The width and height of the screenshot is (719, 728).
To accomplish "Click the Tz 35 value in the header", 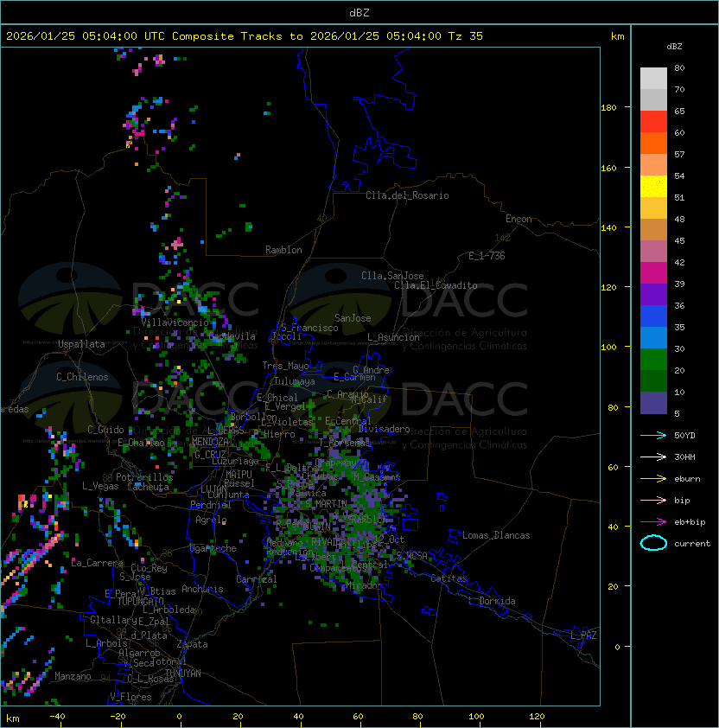I will pos(466,36).
